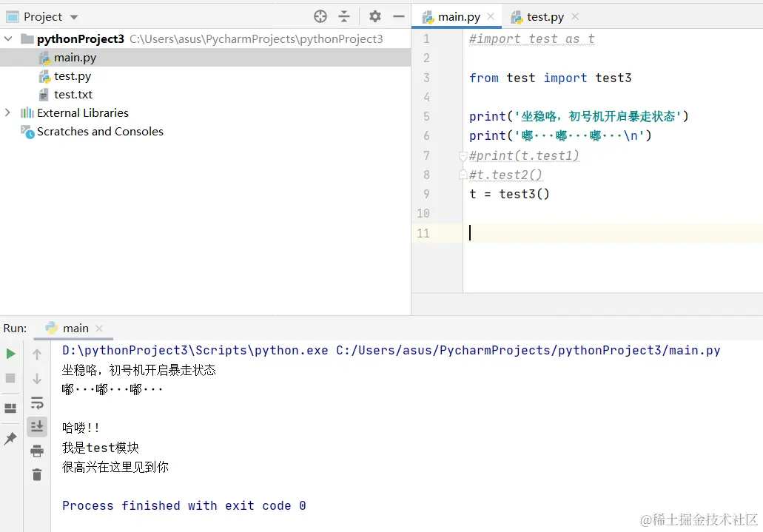Viewport: 763px width, 532px height.
Task: Click the Stop process square icon
Action: coord(10,377)
